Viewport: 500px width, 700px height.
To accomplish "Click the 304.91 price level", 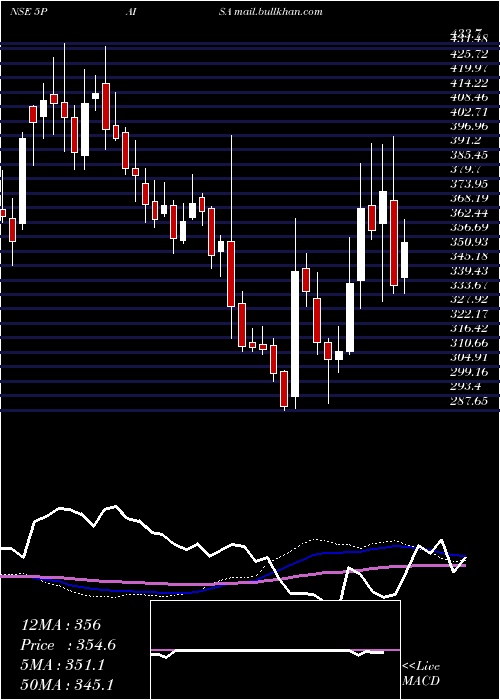I will (x=469, y=357).
